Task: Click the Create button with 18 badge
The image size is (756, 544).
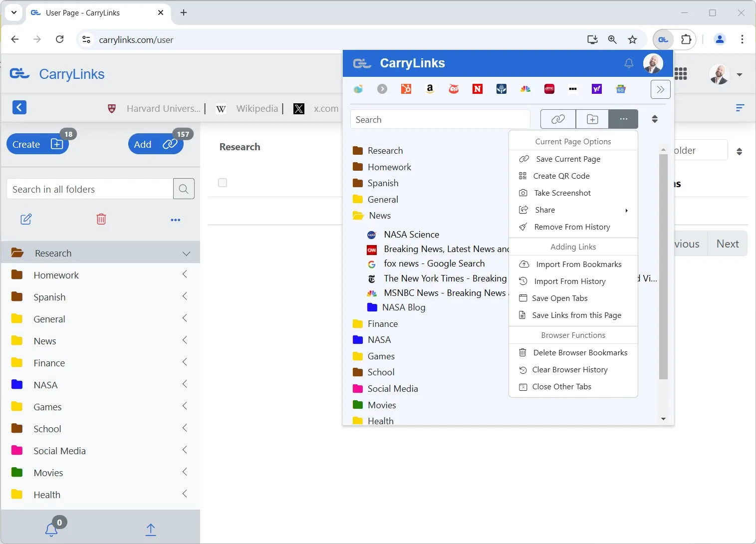Action: coord(37,144)
